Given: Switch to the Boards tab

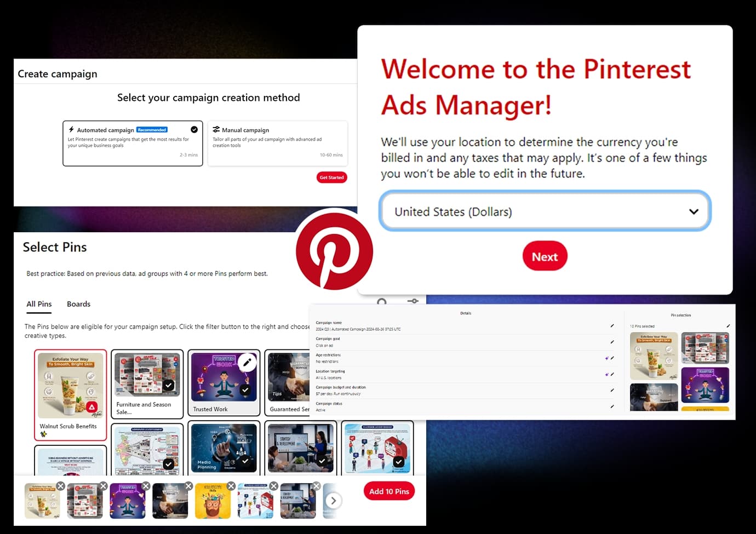Looking at the screenshot, I should coord(78,304).
